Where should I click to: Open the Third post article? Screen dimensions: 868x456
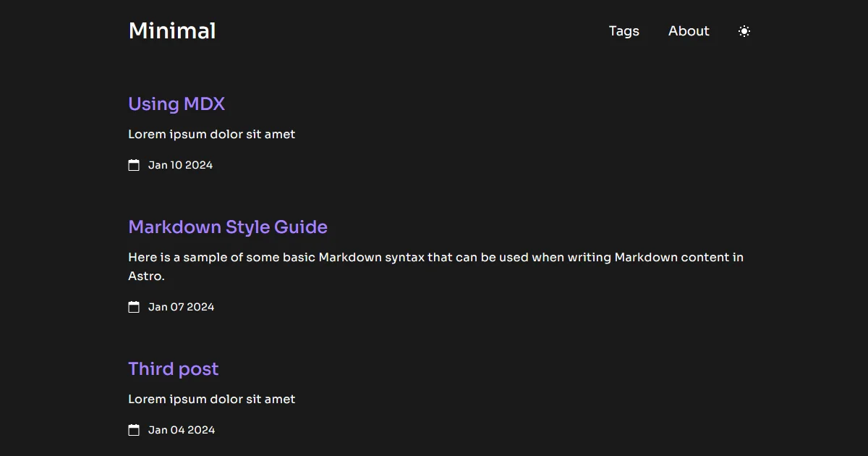coord(174,369)
